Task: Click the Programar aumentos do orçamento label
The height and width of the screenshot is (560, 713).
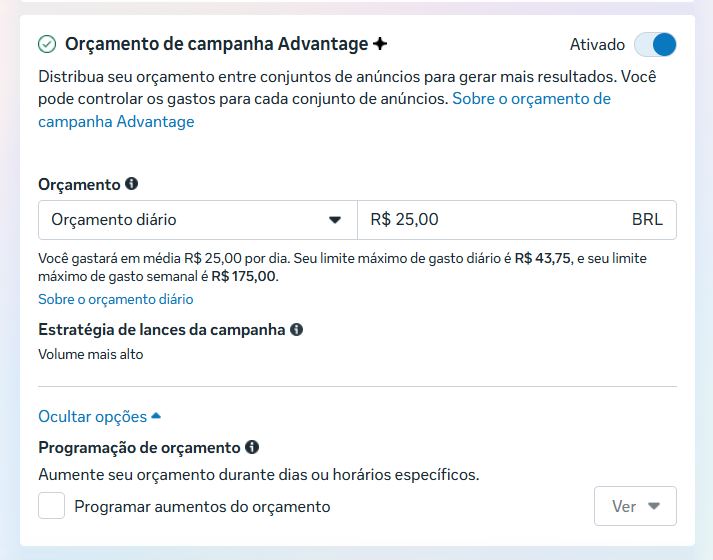Action: (x=202, y=506)
